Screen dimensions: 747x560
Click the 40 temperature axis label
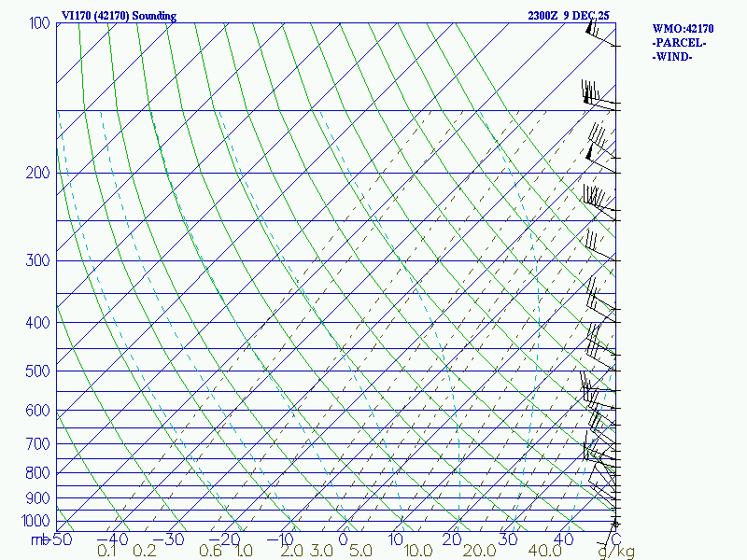[x=564, y=539]
